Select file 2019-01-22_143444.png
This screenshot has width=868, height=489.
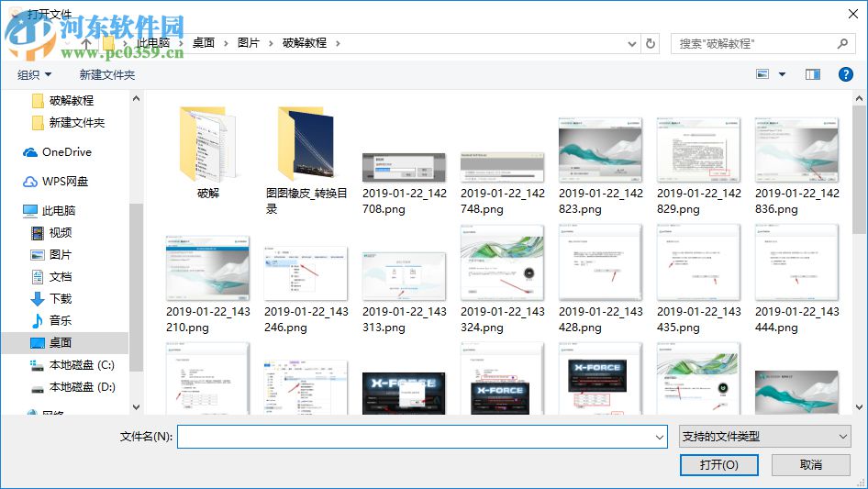[796, 279]
